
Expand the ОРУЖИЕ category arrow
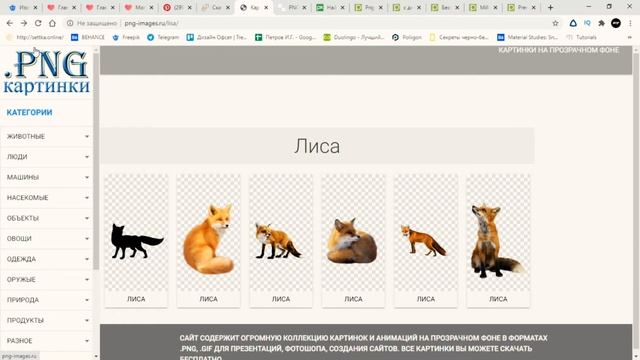coord(87,279)
